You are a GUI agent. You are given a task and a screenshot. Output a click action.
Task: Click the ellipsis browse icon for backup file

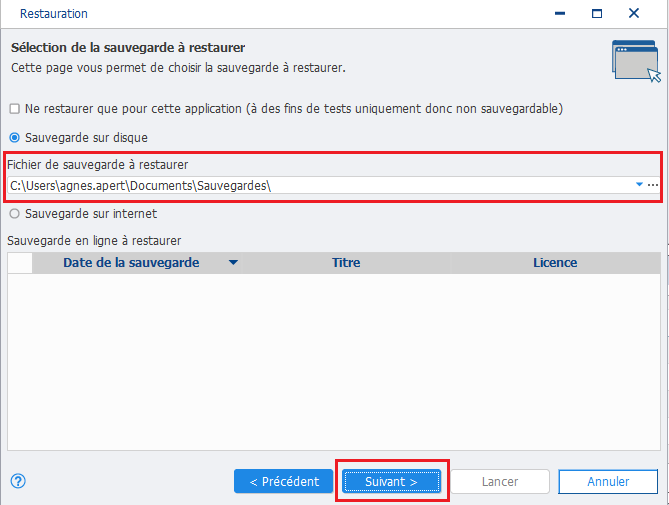tap(653, 185)
